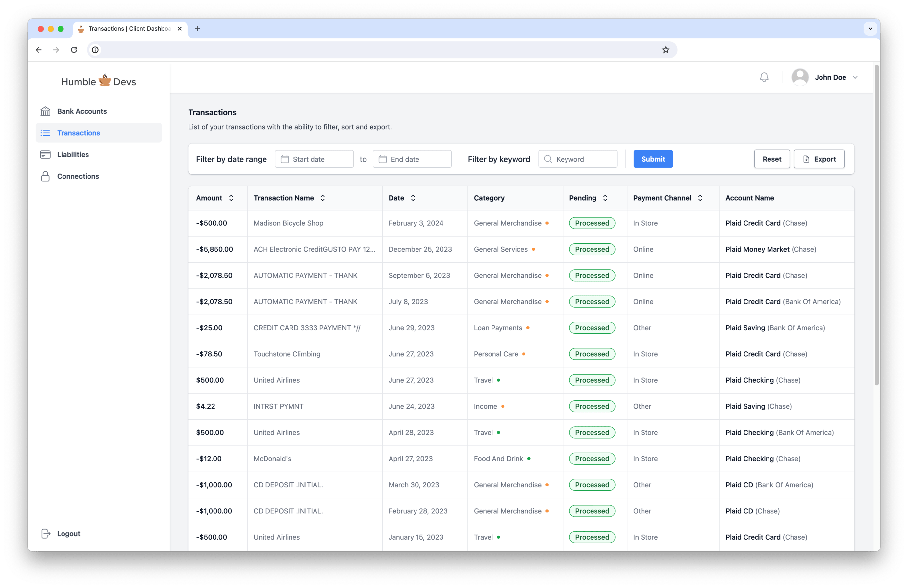Click Plaid CD (Bank Of America) account
908x588 pixels.
(769, 485)
